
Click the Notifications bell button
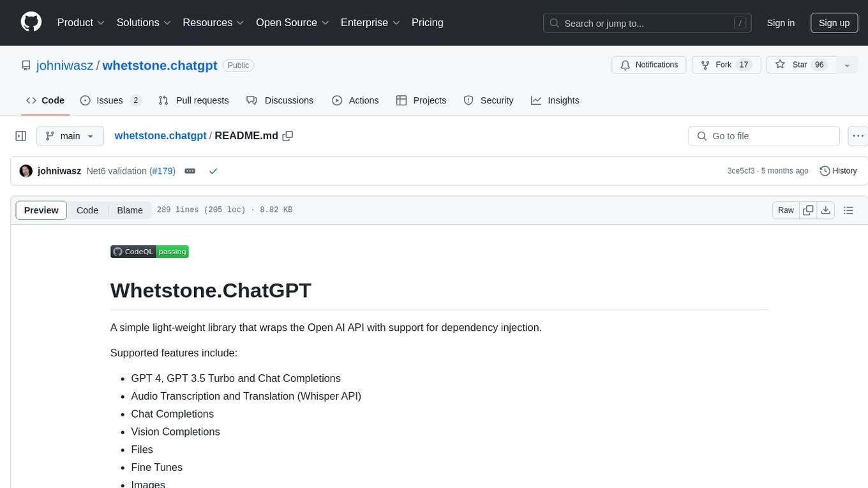pyautogui.click(x=649, y=65)
